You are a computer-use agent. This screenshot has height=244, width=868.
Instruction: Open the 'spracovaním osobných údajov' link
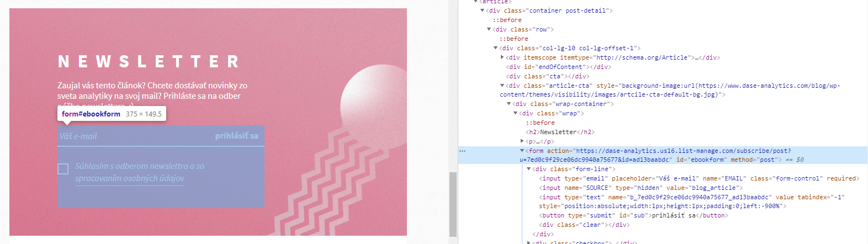click(130, 178)
